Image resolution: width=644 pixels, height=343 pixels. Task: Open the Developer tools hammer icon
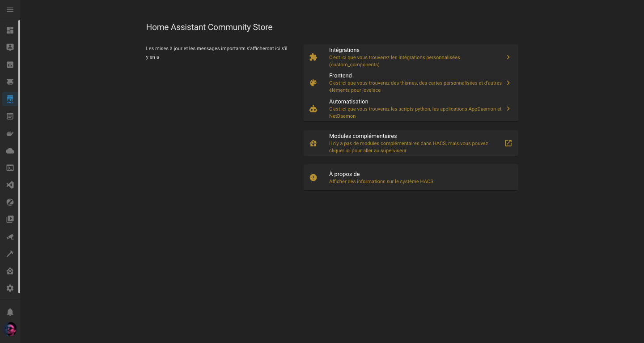(10, 254)
